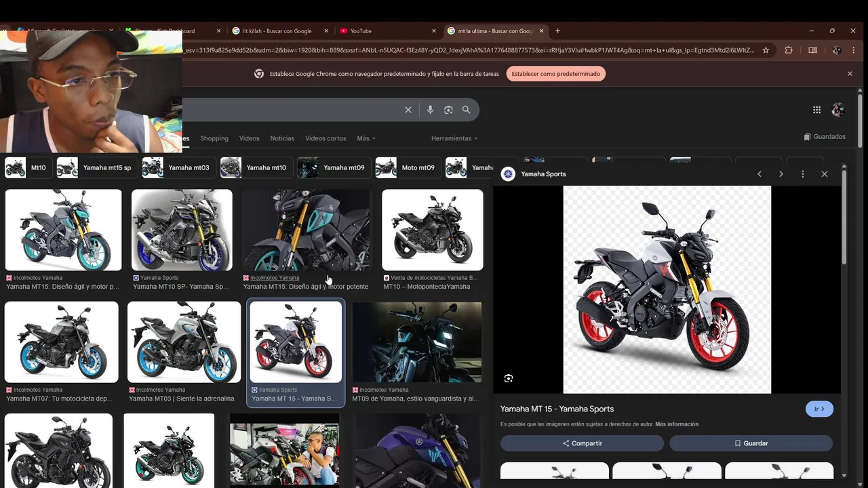Bookmark this page with the star icon

[x=766, y=50]
